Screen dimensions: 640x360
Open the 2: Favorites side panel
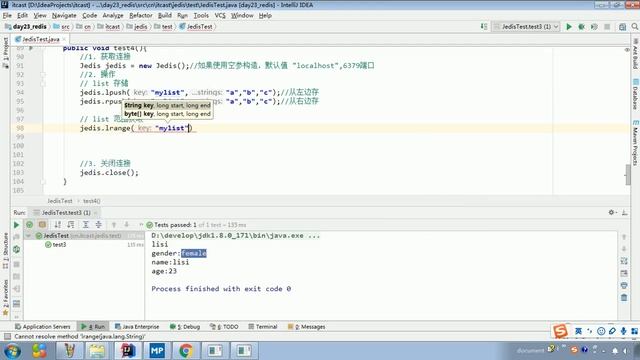tap(6, 297)
